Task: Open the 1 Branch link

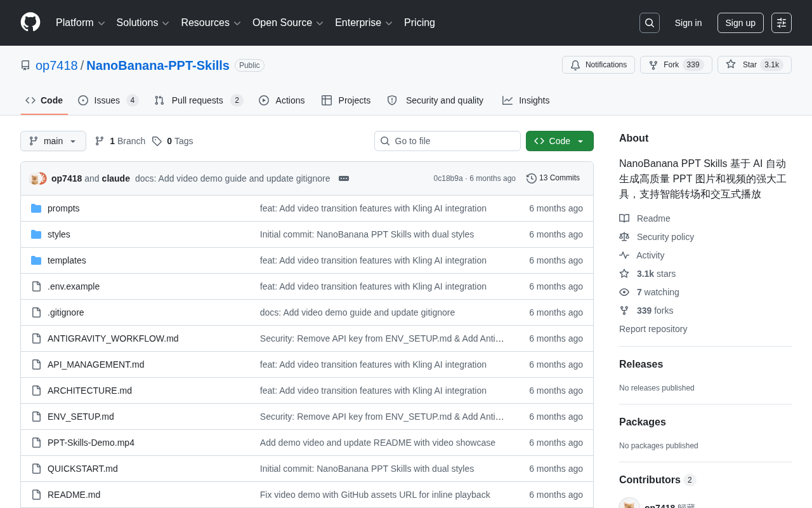Action: 120,141
